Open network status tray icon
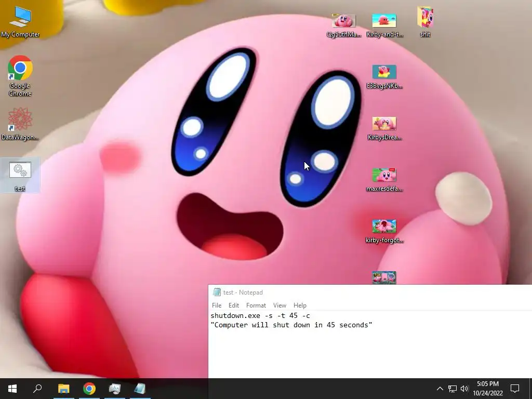Image resolution: width=532 pixels, height=399 pixels. tap(453, 389)
